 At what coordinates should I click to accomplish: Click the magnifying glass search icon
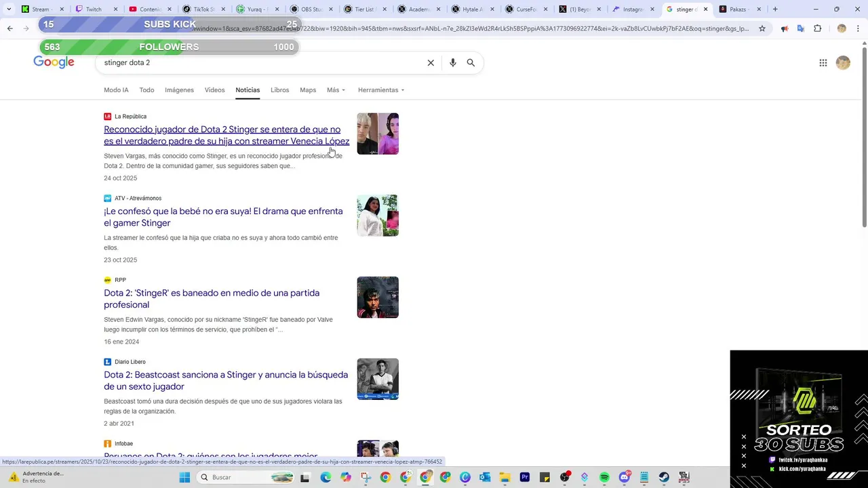(x=471, y=62)
